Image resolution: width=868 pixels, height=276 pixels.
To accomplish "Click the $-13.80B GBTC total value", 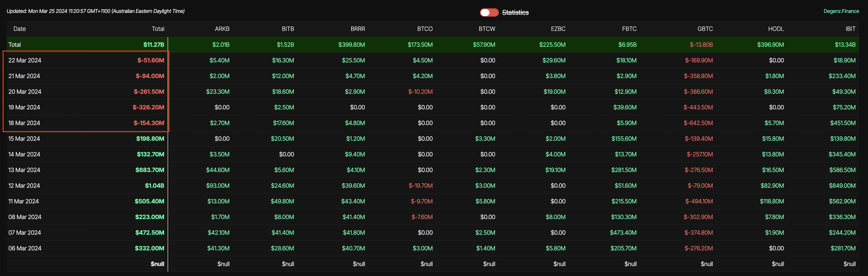I will (x=701, y=44).
